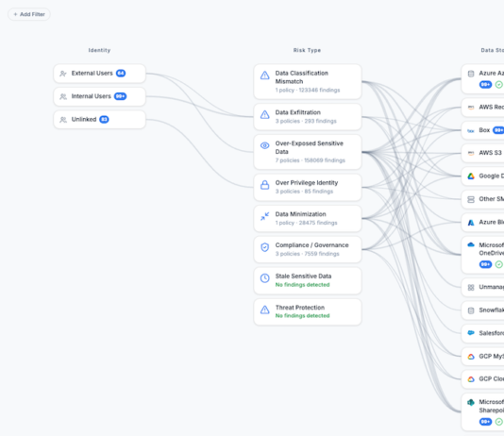Click the lock icon on Over Privilege Identity
Screen dimensions: 504x436
coord(264,185)
